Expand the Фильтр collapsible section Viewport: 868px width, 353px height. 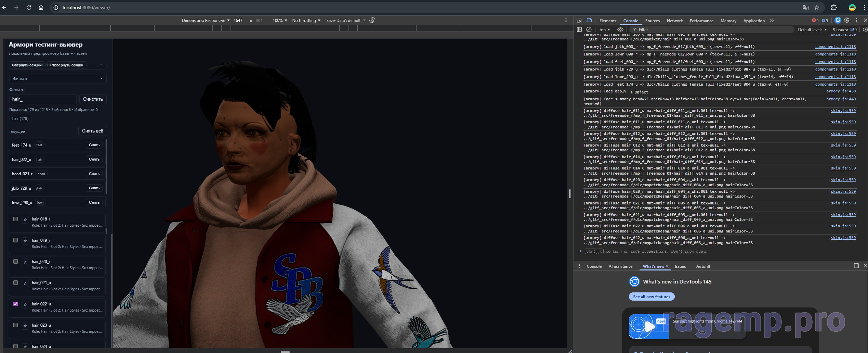tap(57, 79)
